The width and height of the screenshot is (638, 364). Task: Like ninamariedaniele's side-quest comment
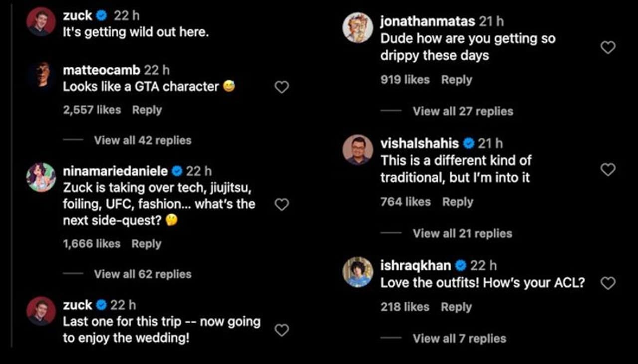(x=282, y=204)
